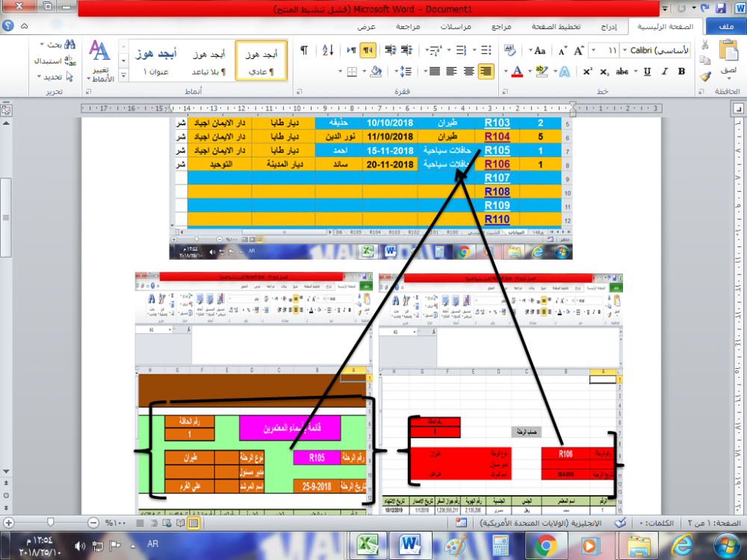This screenshot has width=747, height=560.
Task: Apply the Normal (عادي) style
Action: coord(261,60)
